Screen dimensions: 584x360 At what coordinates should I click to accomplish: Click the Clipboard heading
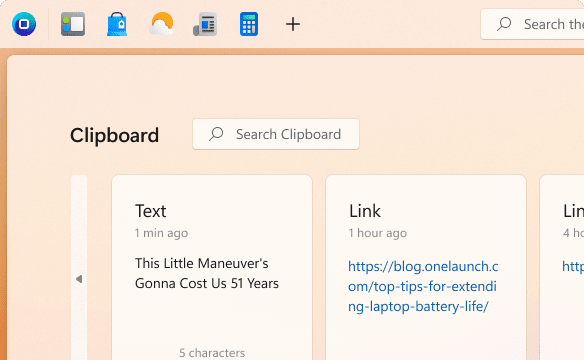[114, 135]
